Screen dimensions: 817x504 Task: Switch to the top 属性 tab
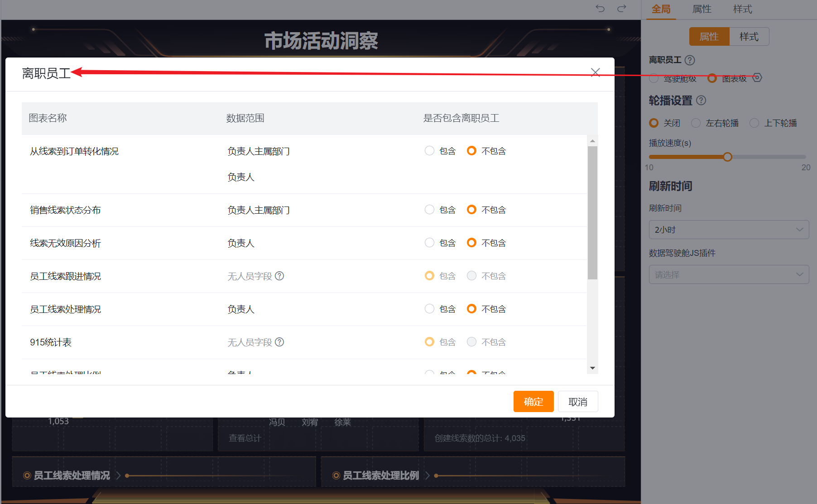(x=702, y=9)
